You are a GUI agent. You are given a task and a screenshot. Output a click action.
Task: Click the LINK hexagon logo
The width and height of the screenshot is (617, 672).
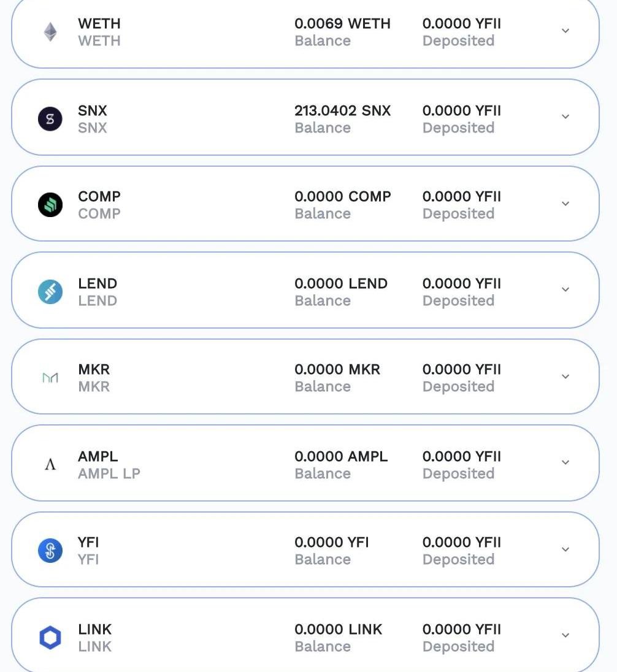tap(50, 638)
